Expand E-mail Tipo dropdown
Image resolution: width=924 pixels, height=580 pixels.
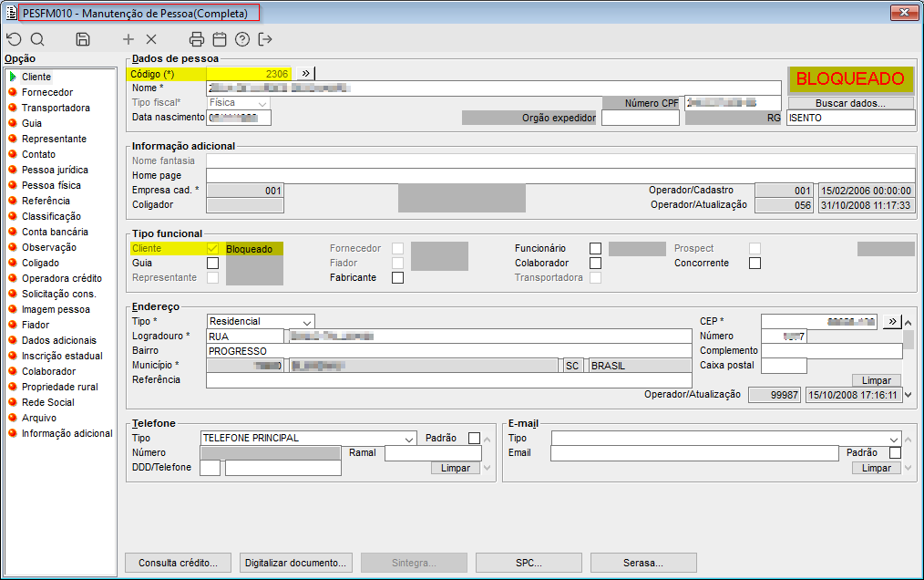tap(894, 439)
